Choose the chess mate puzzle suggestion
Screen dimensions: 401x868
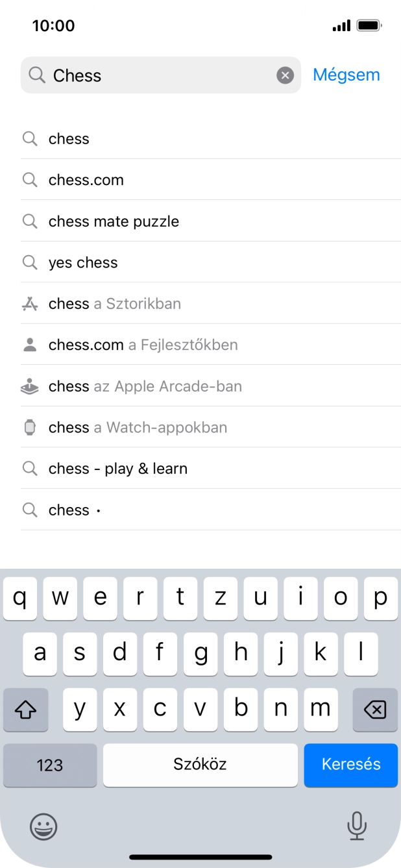coord(114,221)
